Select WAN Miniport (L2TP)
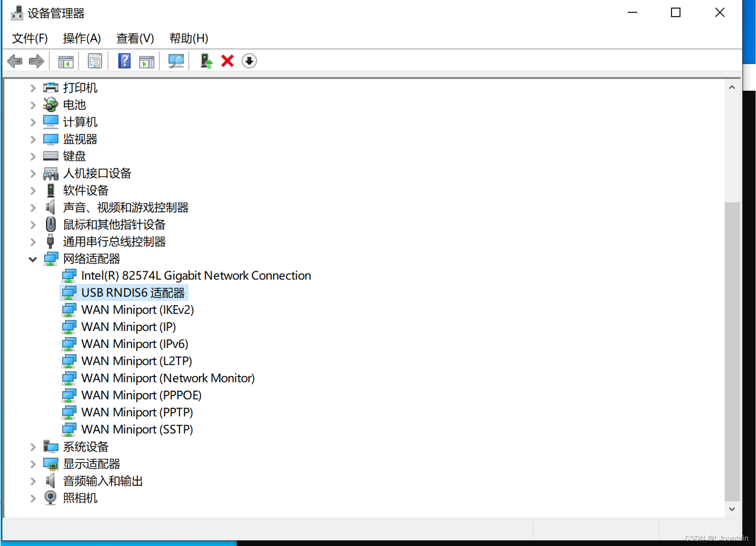Image resolution: width=756 pixels, height=546 pixels. pos(137,361)
